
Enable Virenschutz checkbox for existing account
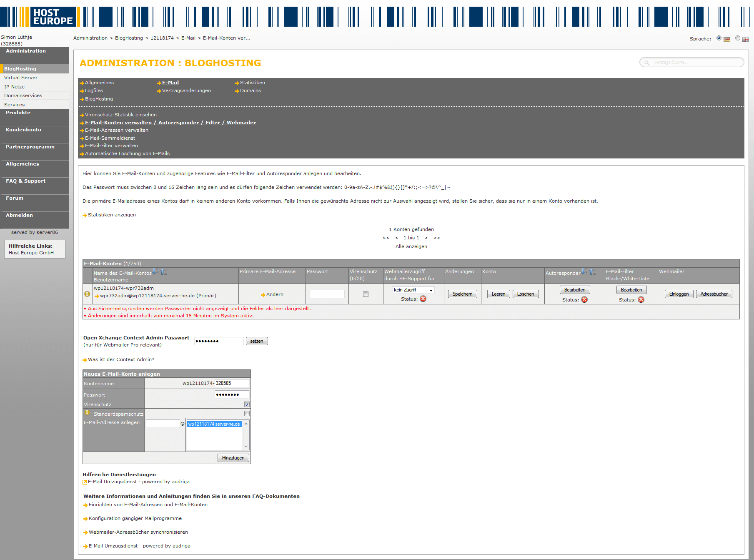coord(366,294)
